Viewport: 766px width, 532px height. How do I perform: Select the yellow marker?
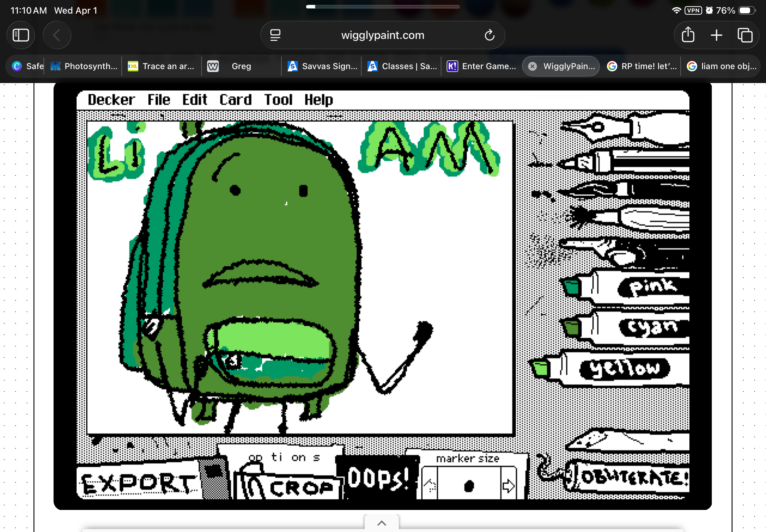point(617,368)
